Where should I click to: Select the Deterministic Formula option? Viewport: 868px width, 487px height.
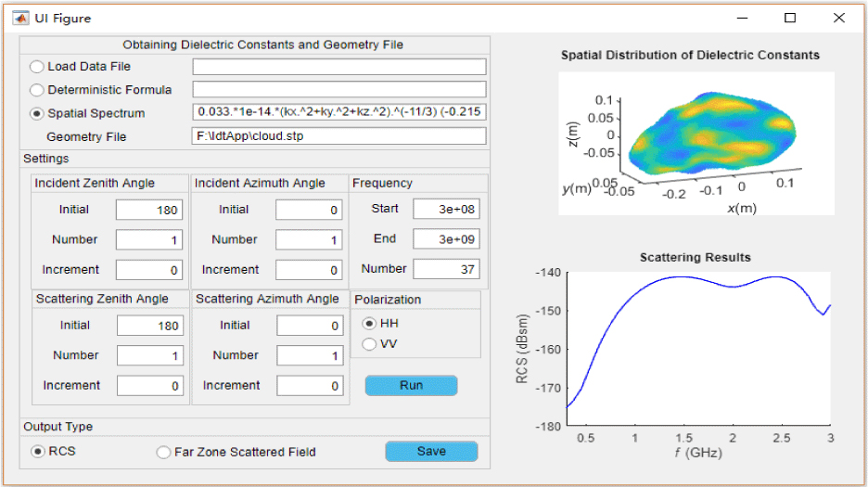pos(37,90)
